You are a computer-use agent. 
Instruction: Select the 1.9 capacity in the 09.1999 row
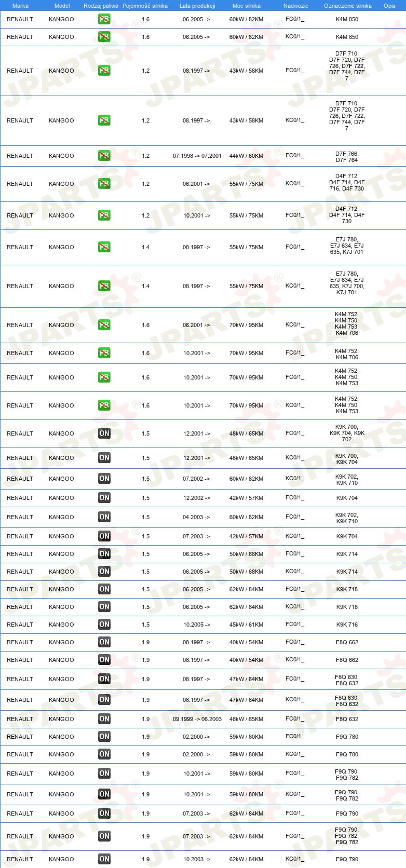pyautogui.click(x=146, y=719)
